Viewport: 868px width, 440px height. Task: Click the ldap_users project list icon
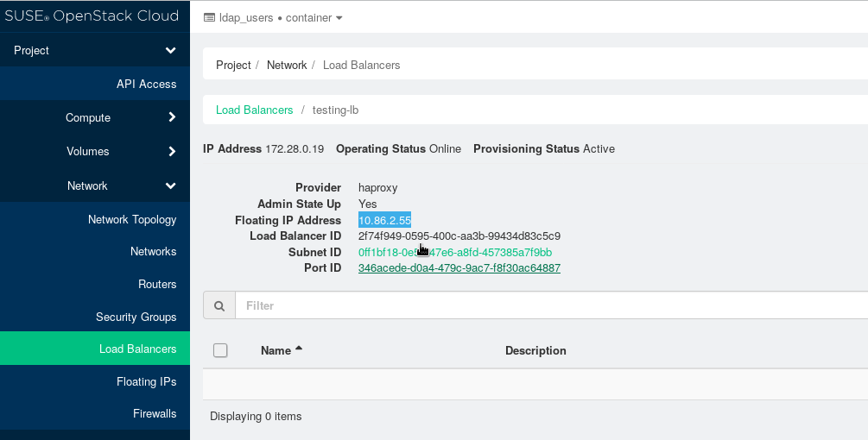(x=209, y=17)
